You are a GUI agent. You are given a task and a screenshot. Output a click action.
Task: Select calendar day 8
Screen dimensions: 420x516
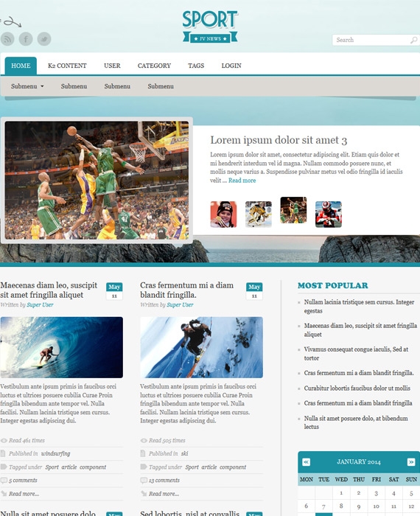(341, 506)
